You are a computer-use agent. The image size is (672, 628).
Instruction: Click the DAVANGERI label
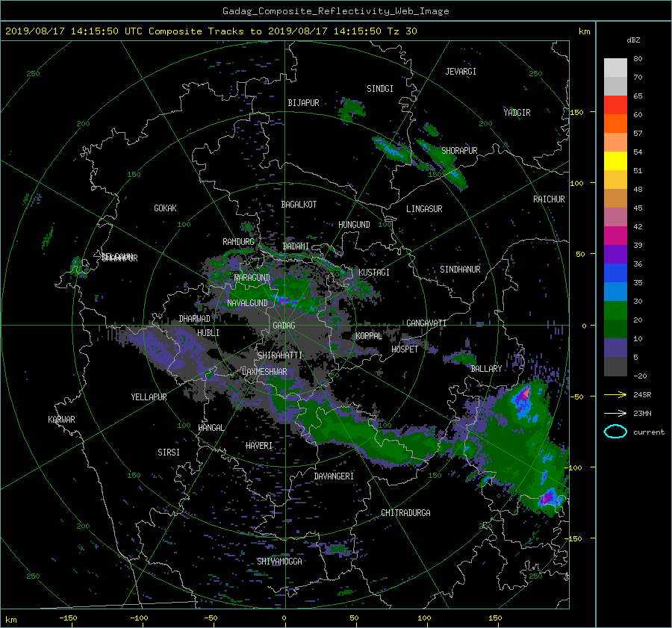click(334, 476)
